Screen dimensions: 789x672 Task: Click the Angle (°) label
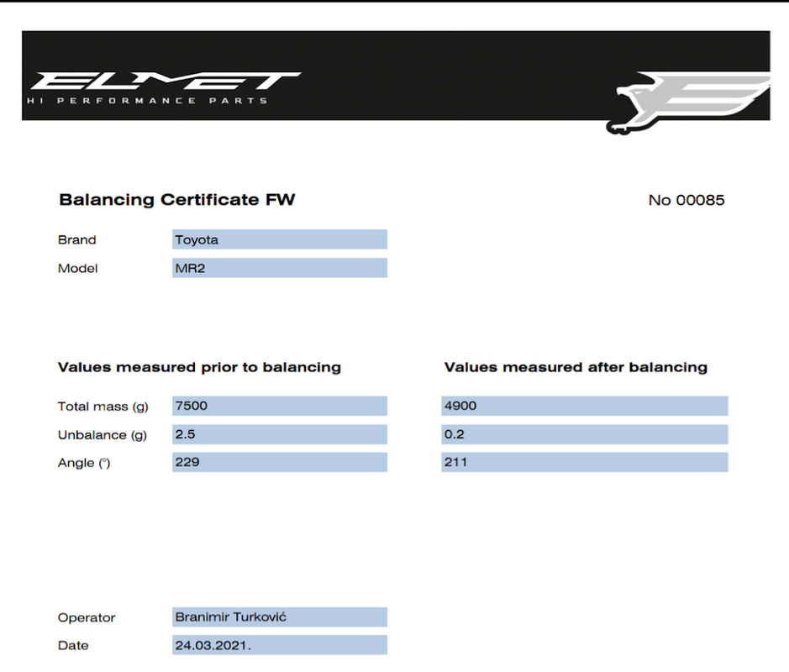[x=84, y=463]
